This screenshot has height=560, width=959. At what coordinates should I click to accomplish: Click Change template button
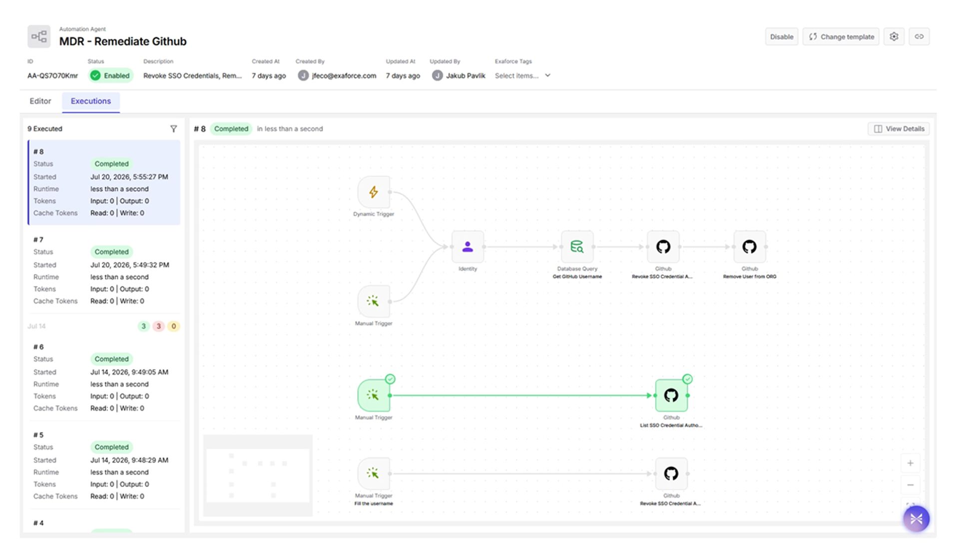tap(841, 36)
